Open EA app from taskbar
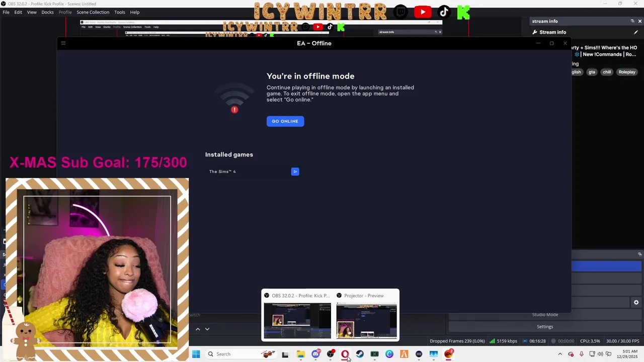Viewport: 644px width, 362px height. 449,354
